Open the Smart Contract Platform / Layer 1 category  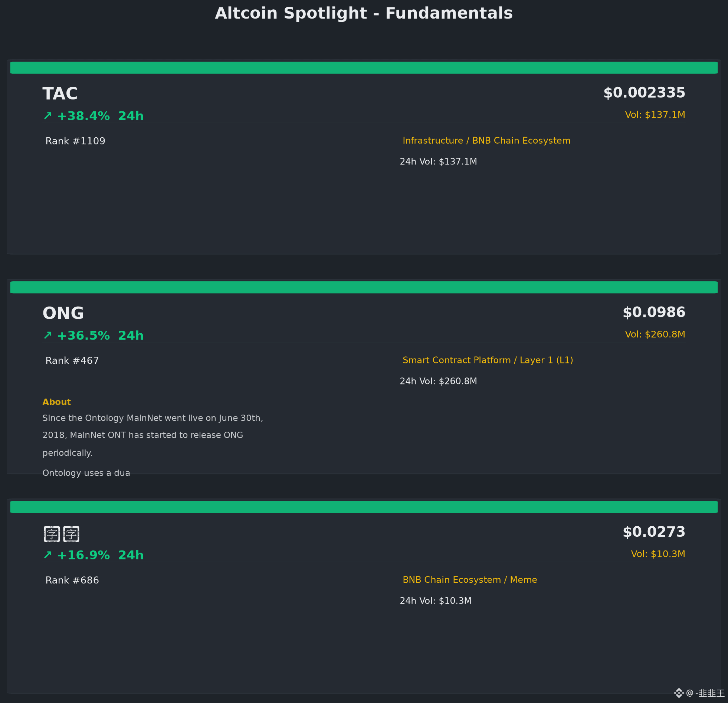[488, 360]
